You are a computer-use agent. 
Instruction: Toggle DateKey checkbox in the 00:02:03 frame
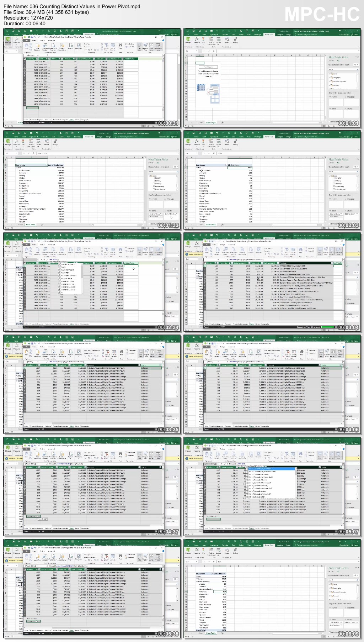tap(334, 181)
